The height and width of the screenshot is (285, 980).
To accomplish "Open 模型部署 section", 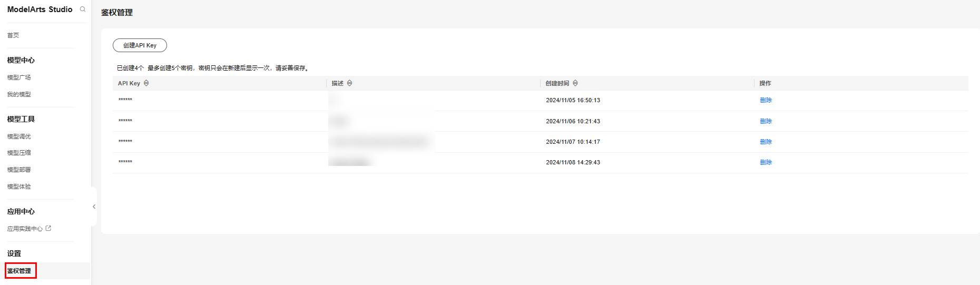I will pyautogui.click(x=19, y=170).
